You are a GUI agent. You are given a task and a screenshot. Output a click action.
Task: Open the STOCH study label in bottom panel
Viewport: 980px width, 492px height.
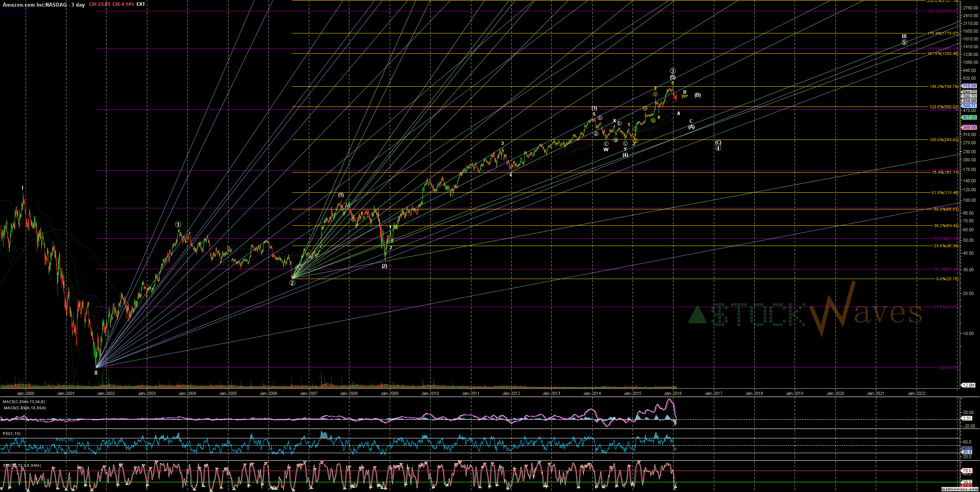(22, 465)
